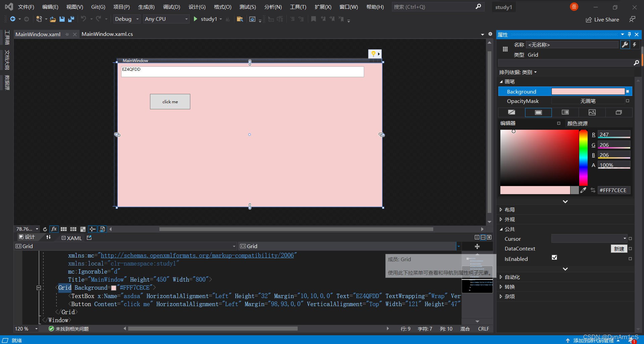Viewport: 644px width, 344px height.
Task: Toggle snap to gridlines icon
Action: tap(73, 229)
